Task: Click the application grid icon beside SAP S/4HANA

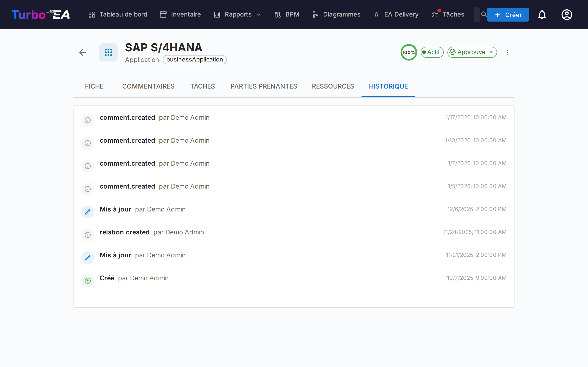Action: tap(108, 52)
